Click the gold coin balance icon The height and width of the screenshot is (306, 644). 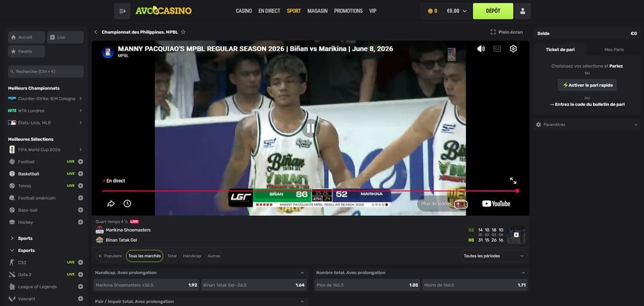pyautogui.click(x=430, y=11)
